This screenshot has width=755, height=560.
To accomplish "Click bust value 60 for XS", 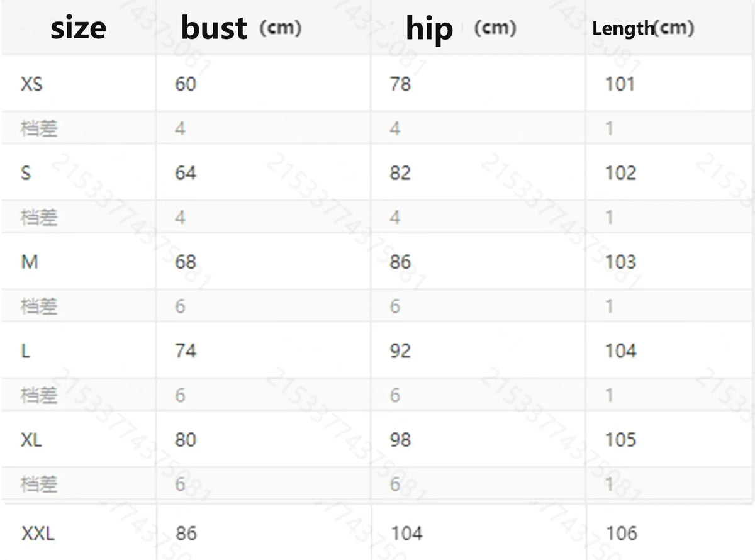I will [x=186, y=84].
